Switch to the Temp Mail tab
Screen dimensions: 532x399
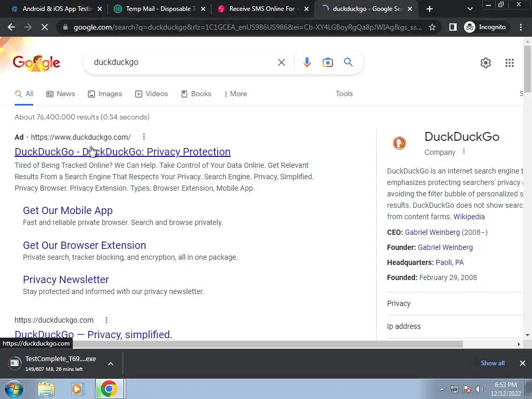tap(159, 9)
